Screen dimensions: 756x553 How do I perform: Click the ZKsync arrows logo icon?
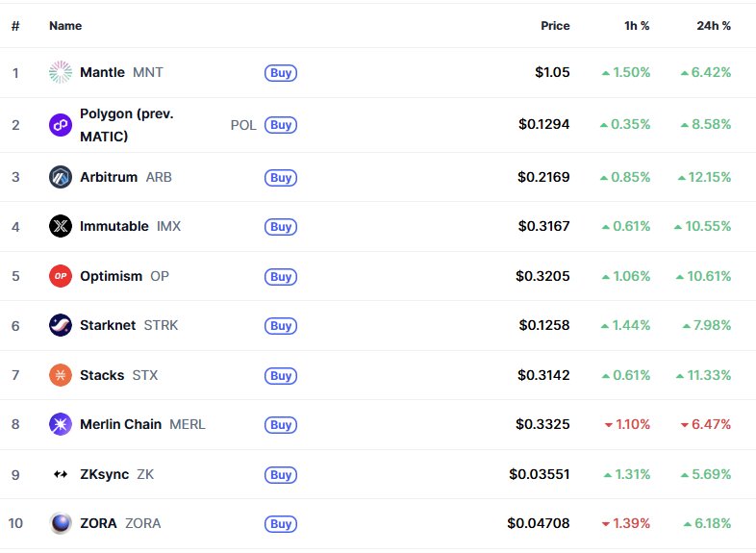click(61, 474)
